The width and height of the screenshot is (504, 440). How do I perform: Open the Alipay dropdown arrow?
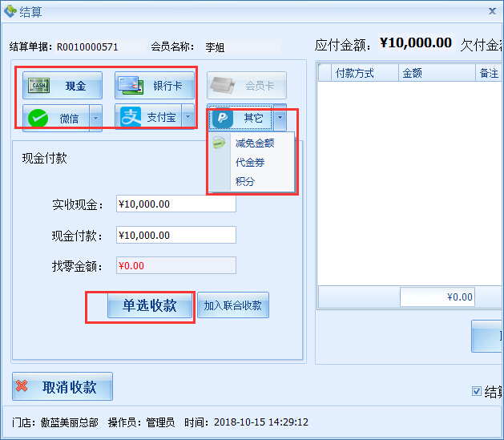(188, 118)
